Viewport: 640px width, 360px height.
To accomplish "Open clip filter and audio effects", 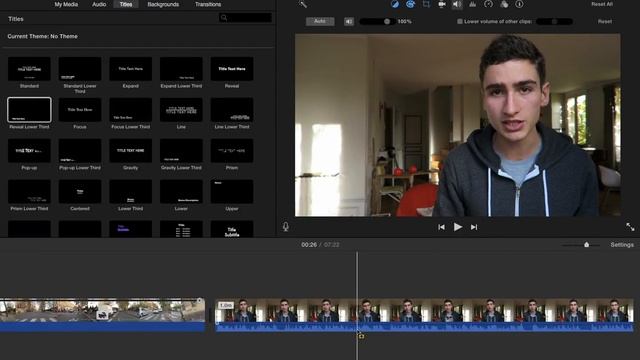I will (504, 4).
